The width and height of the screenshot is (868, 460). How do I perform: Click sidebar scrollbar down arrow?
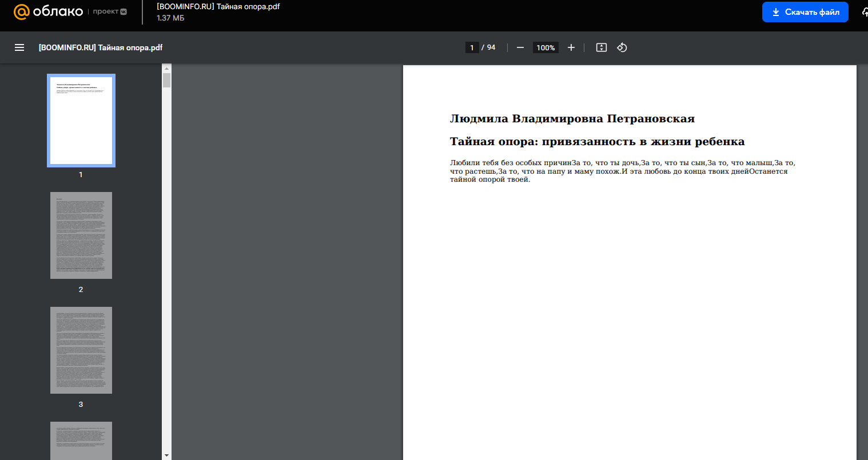click(167, 455)
